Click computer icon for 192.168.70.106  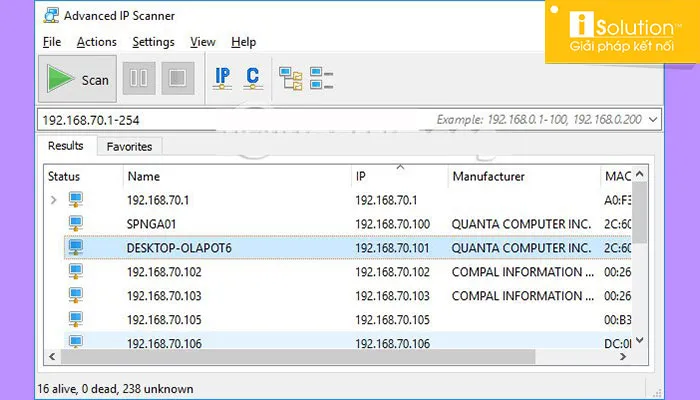point(75,342)
